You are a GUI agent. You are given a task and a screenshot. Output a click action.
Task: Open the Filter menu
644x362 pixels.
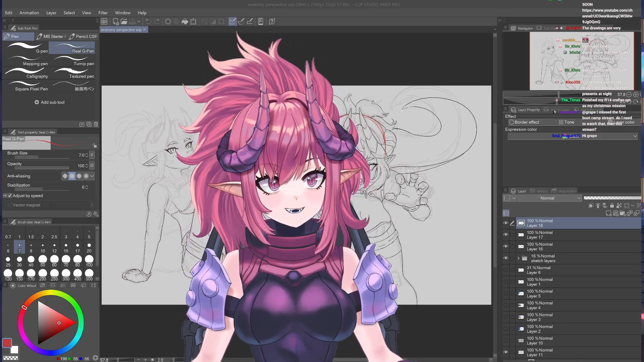tap(103, 13)
